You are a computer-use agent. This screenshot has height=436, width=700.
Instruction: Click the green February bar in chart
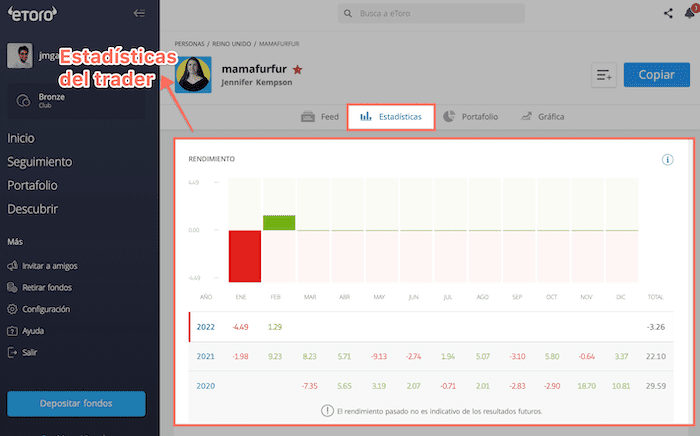(x=279, y=223)
